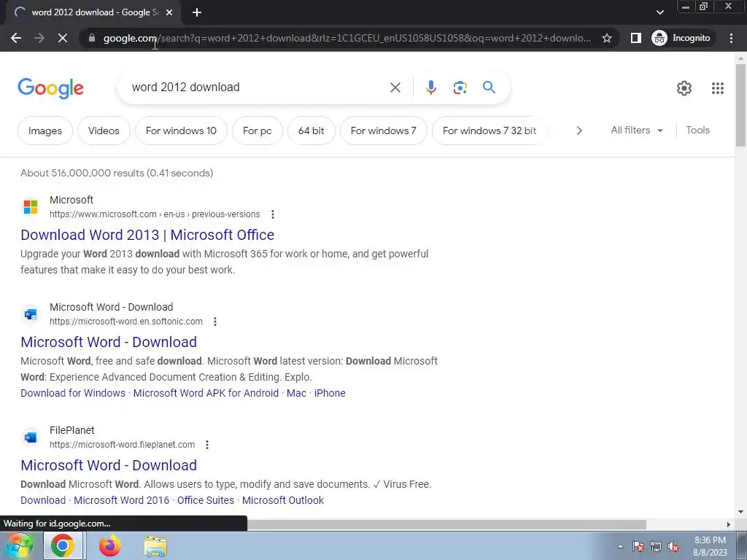Open the 'iPhone' sitelink

(x=330, y=393)
